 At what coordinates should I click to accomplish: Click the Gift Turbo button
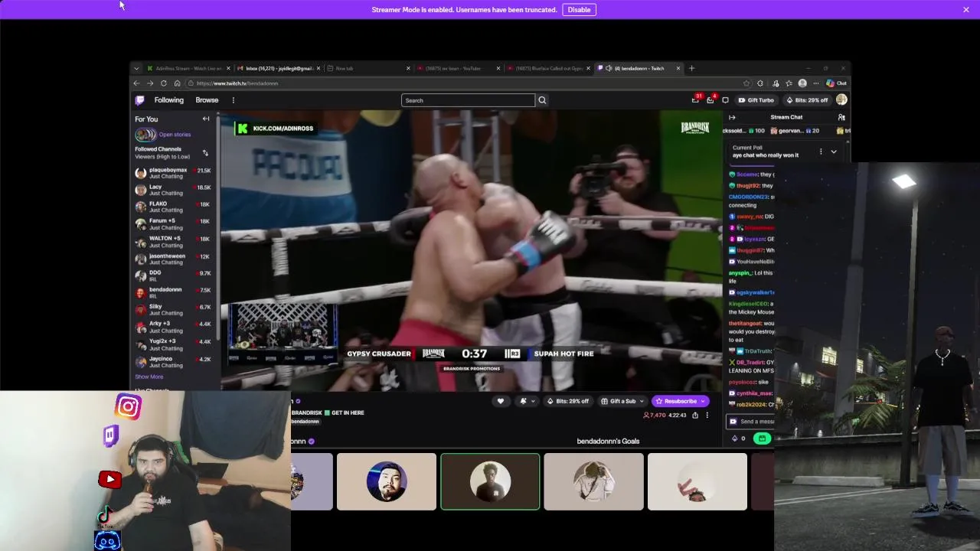click(756, 100)
